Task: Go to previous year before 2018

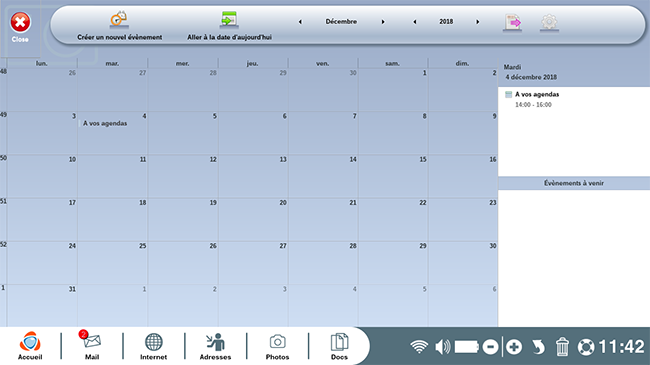Action: pos(415,22)
